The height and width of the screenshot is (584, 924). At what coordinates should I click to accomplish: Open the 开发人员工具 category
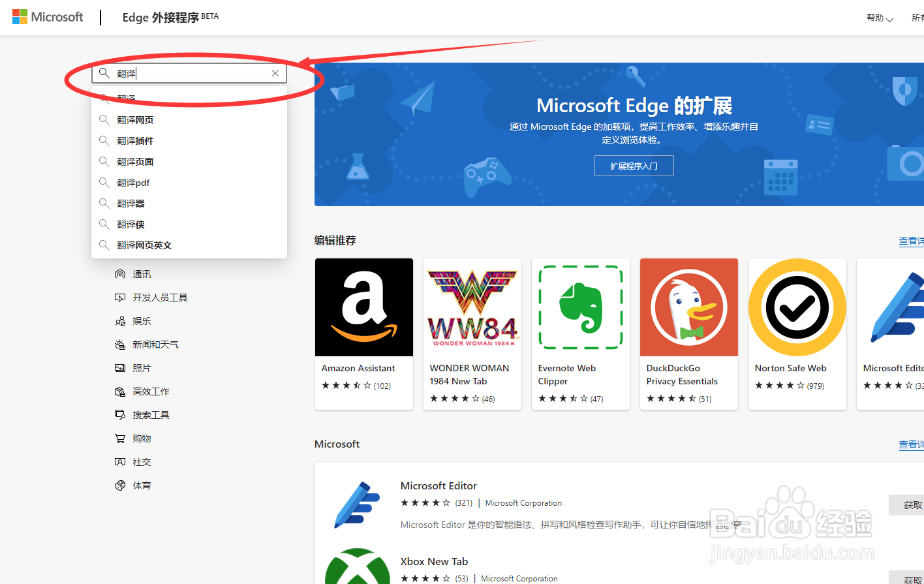tap(160, 298)
